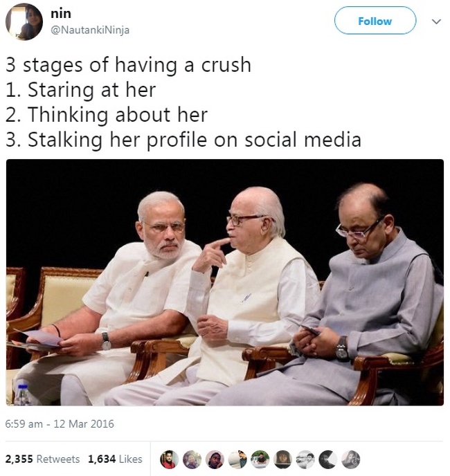Image resolution: width=450 pixels, height=476 pixels.
Task: Click the Follow button
Action: (375, 21)
